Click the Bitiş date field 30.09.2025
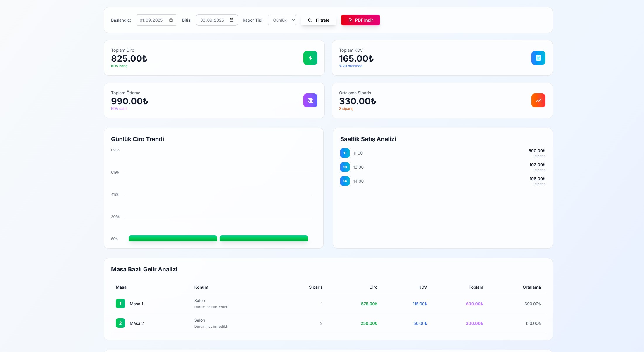This screenshot has width=644, height=352. 212,20
